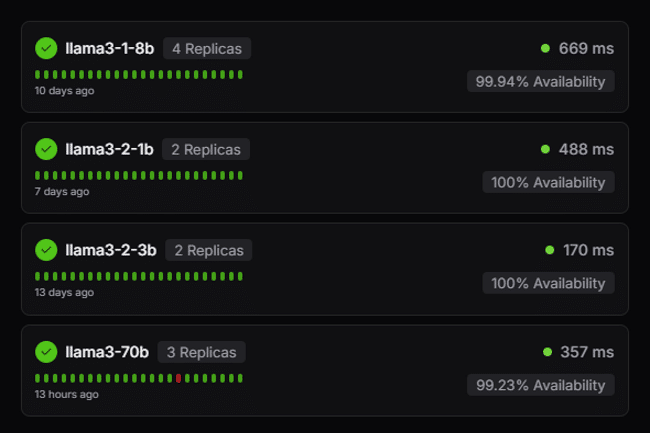Screen dimensions: 650x433
Task: Open the llama3-70b model name
Action: (x=107, y=352)
